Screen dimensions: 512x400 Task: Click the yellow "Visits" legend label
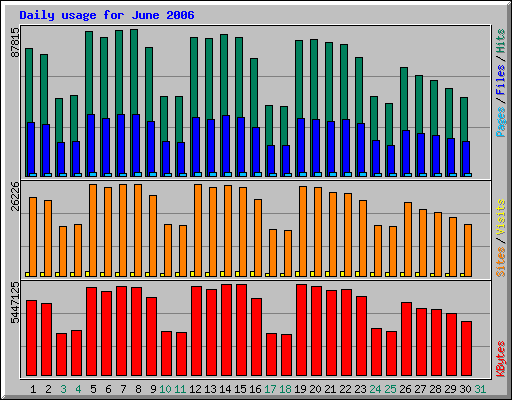(501, 218)
